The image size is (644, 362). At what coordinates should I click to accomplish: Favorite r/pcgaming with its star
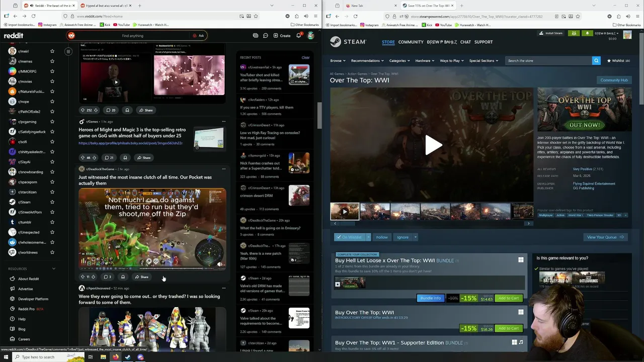tap(52, 122)
